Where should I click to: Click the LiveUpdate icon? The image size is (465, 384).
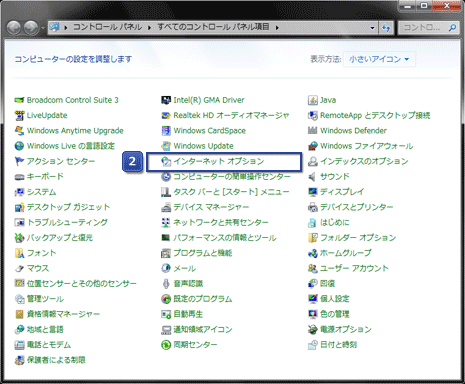(x=19, y=115)
